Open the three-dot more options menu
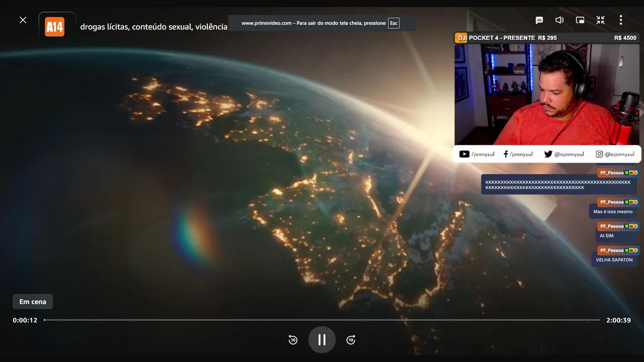The width and height of the screenshot is (644, 362). 621,20
